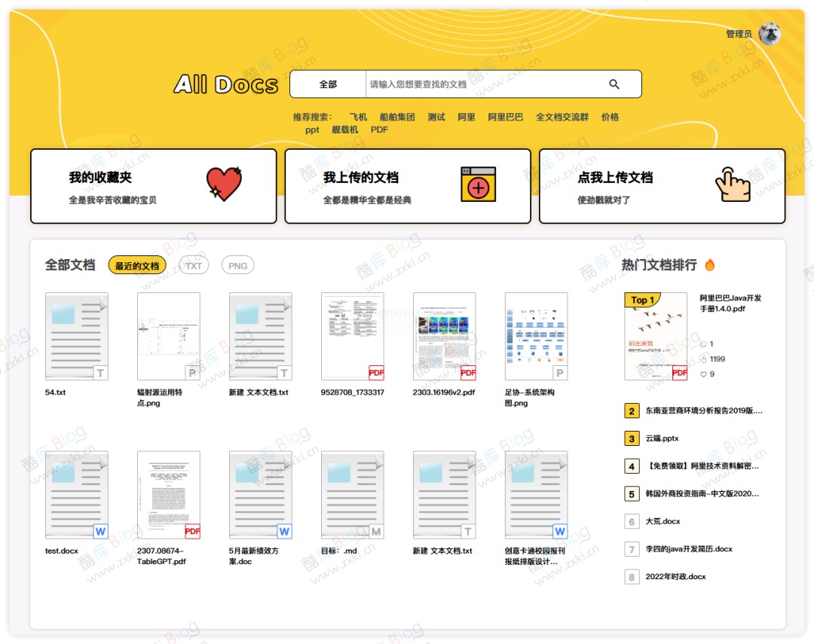Click the search magnifier icon

tap(614, 84)
